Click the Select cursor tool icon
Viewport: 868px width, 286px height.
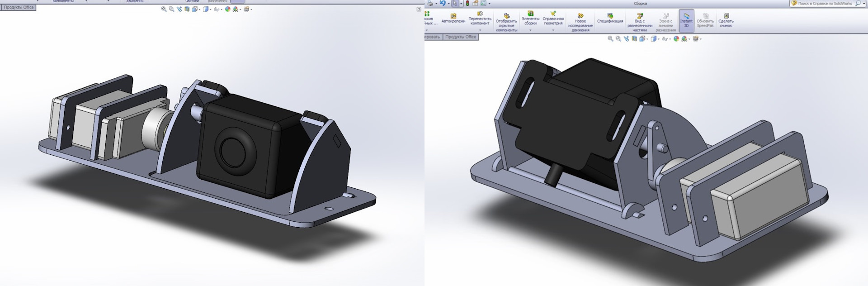pyautogui.click(x=455, y=4)
